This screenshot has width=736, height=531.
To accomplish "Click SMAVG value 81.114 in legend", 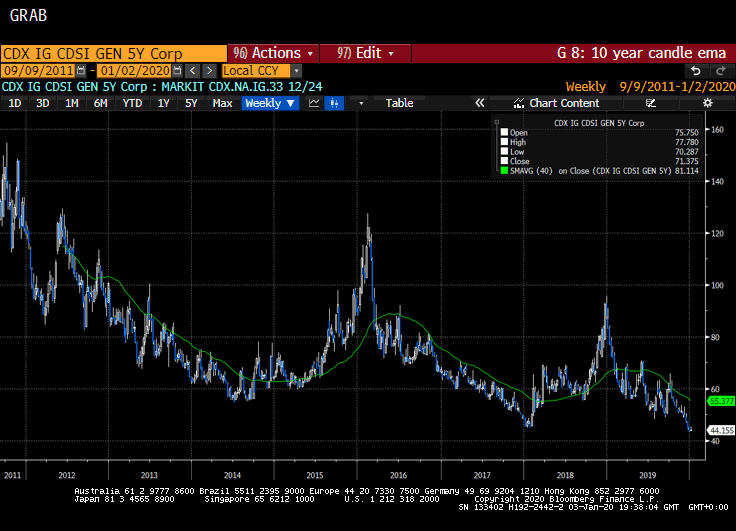I will click(x=687, y=171).
